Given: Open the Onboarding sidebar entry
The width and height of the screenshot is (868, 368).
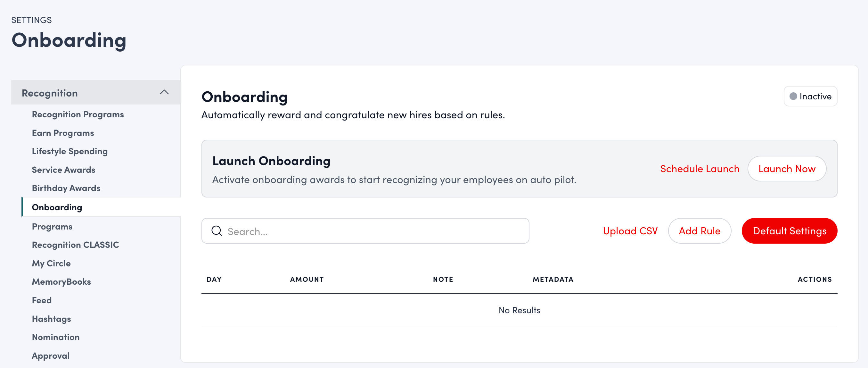Looking at the screenshot, I should (57, 207).
